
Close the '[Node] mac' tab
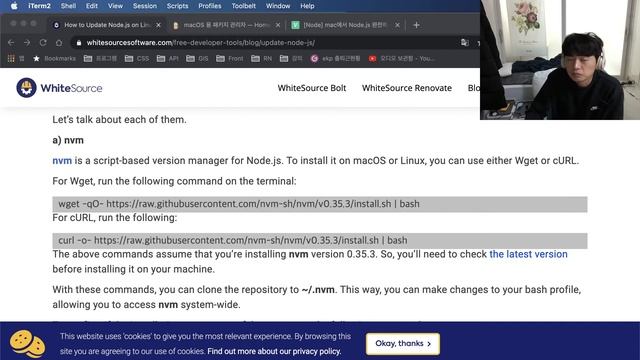click(x=397, y=25)
